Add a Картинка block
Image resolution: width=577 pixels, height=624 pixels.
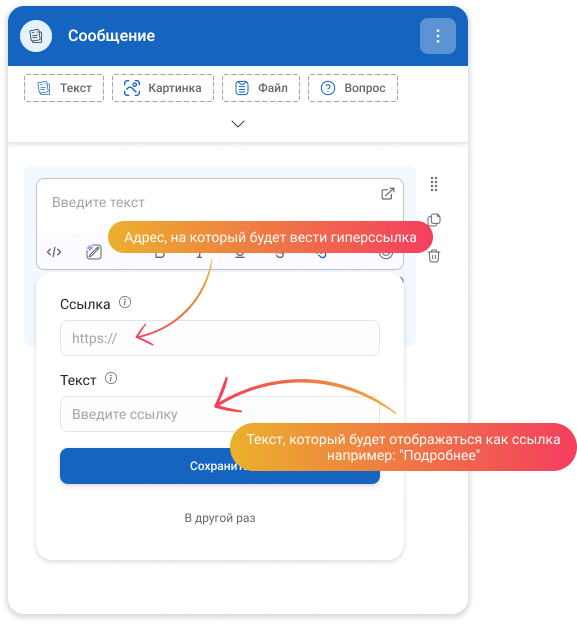(x=163, y=88)
